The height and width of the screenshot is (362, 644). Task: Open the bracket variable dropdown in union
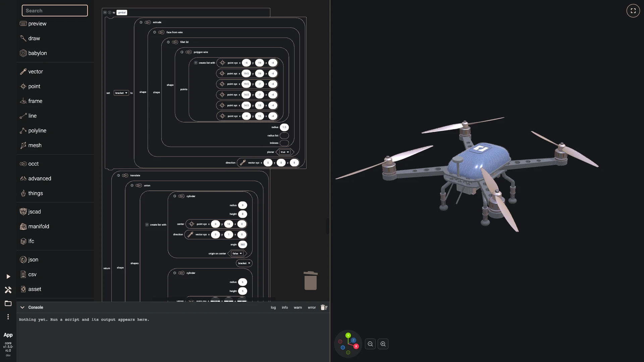[244, 263]
